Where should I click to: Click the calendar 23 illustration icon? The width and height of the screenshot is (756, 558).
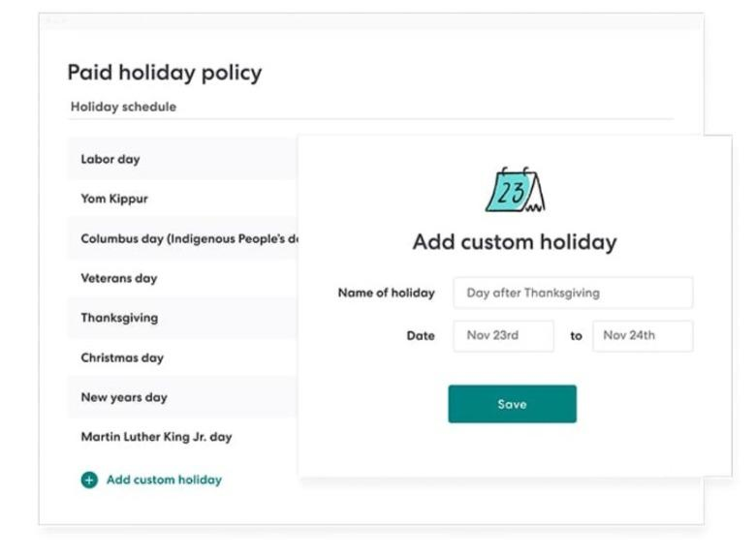[515, 190]
